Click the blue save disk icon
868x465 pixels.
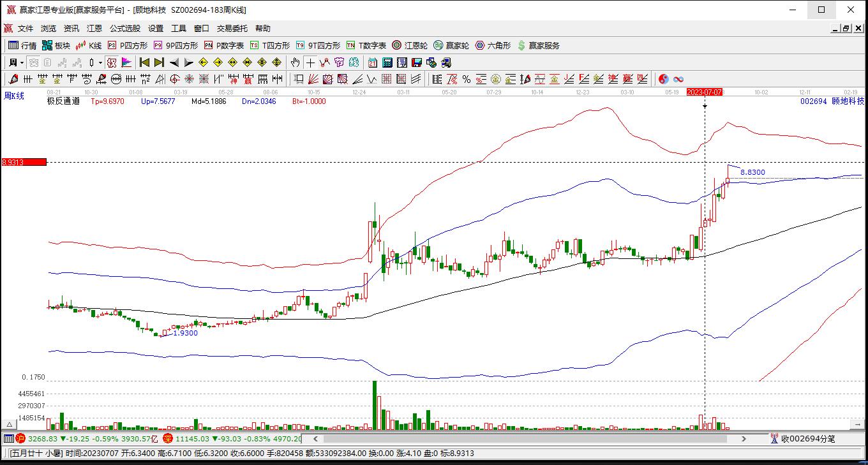tap(417, 63)
